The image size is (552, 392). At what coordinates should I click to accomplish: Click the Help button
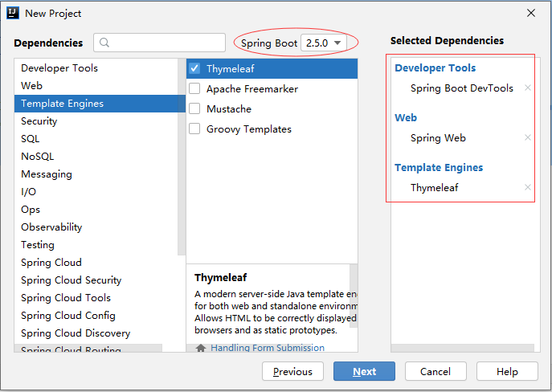coord(507,371)
